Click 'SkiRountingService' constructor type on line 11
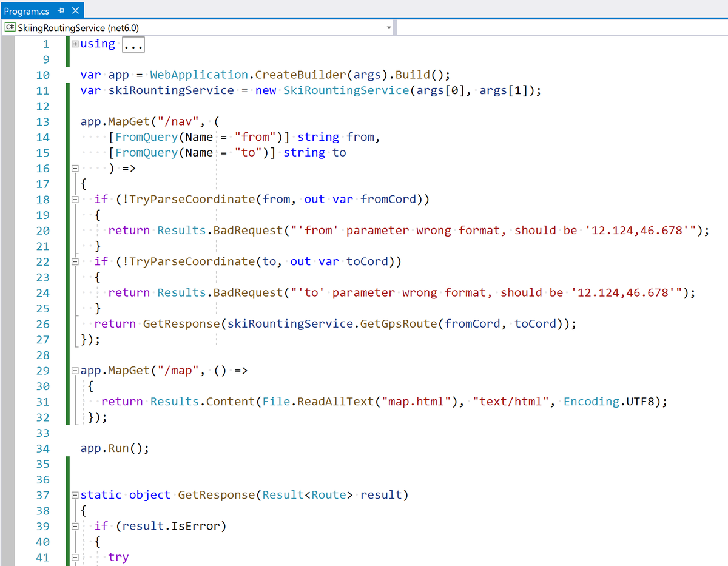Screen dimensions: 728x566 point(346,90)
